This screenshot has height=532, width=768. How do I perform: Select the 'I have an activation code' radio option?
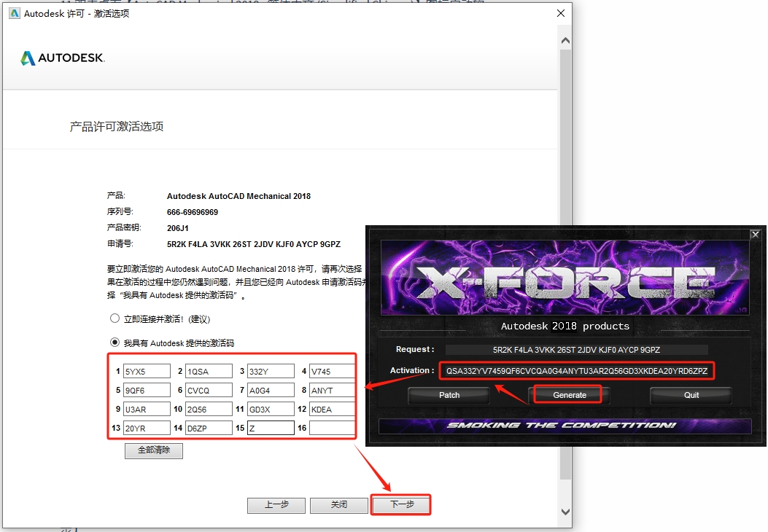tap(115, 343)
